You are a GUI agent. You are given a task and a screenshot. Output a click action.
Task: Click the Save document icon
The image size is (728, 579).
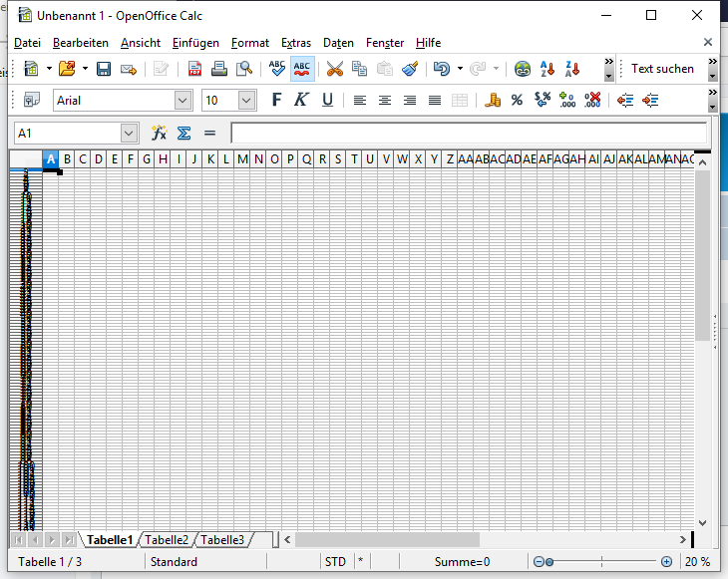click(x=104, y=69)
